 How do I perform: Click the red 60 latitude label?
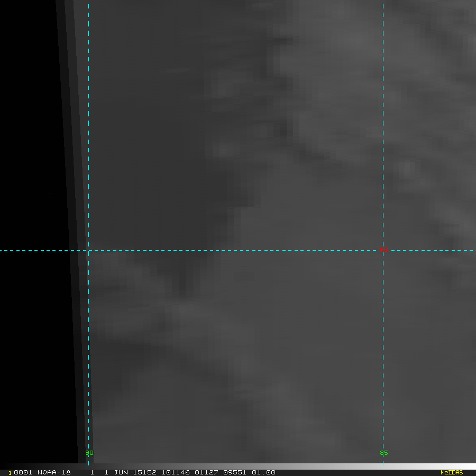coord(385,249)
